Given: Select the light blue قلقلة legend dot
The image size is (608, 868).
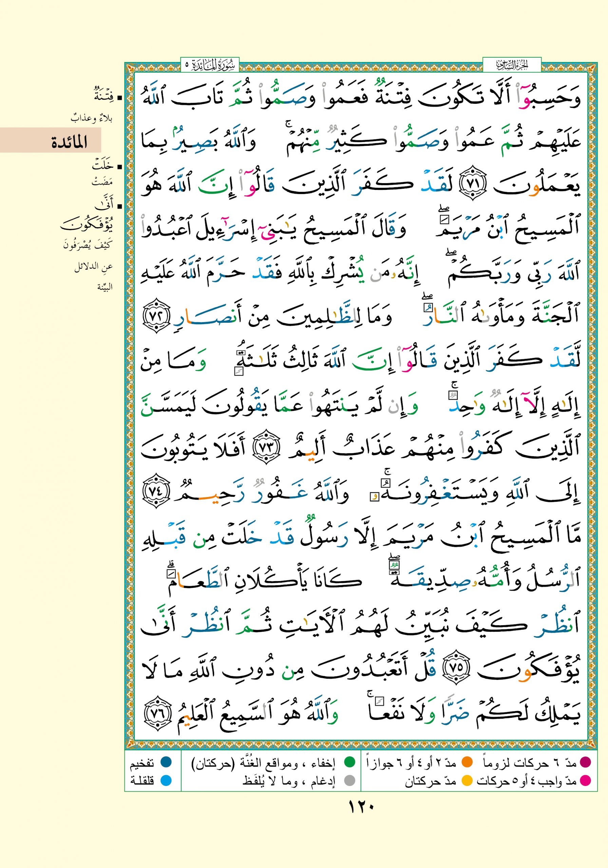Looking at the screenshot, I should click(x=166, y=780).
